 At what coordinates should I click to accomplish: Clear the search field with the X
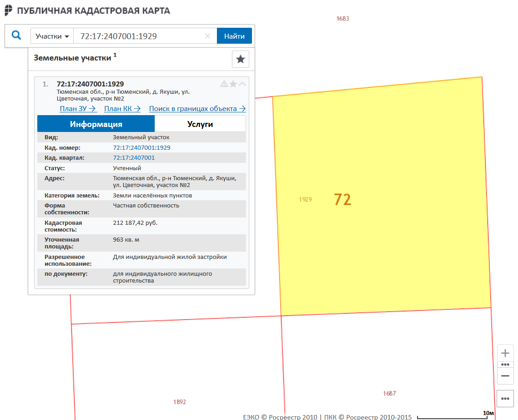(x=207, y=36)
